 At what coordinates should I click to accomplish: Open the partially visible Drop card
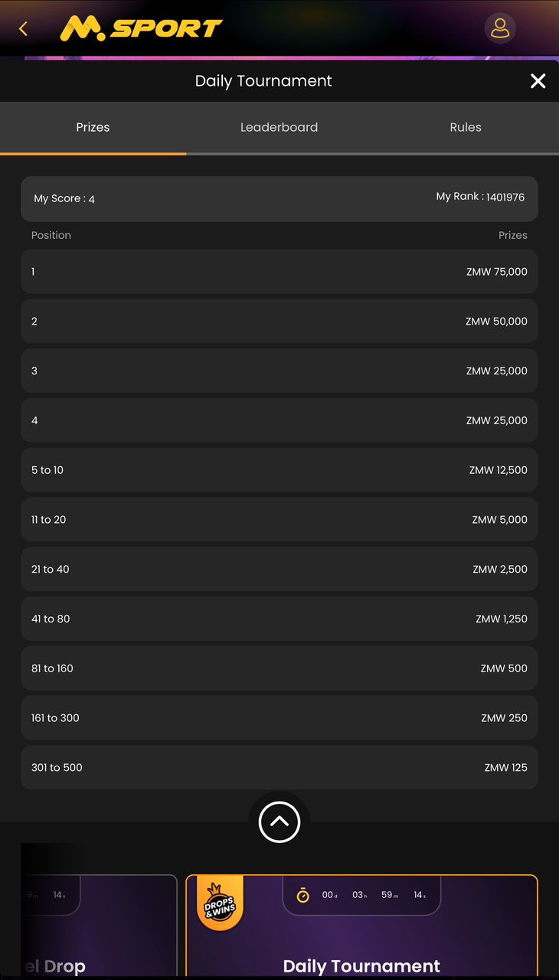(x=99, y=926)
